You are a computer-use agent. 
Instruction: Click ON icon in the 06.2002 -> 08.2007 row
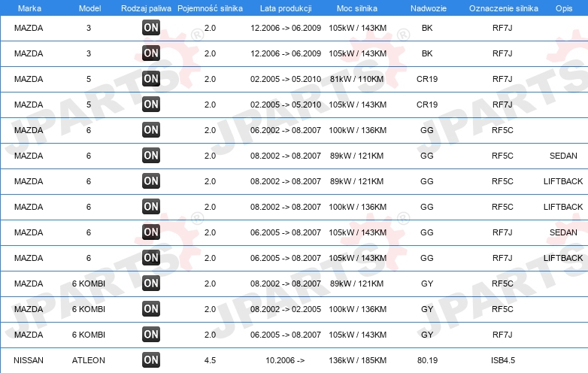pyautogui.click(x=151, y=129)
